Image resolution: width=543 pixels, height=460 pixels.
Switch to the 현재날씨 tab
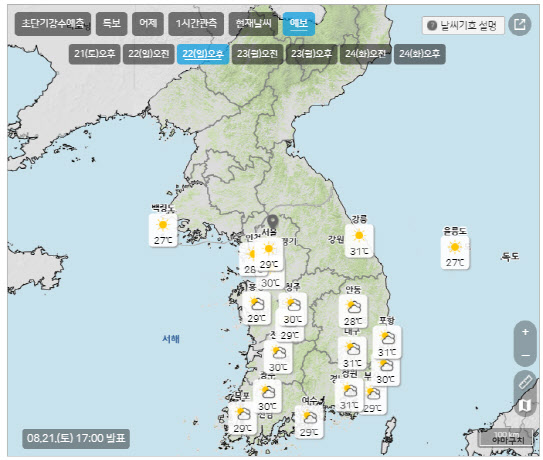(253, 24)
